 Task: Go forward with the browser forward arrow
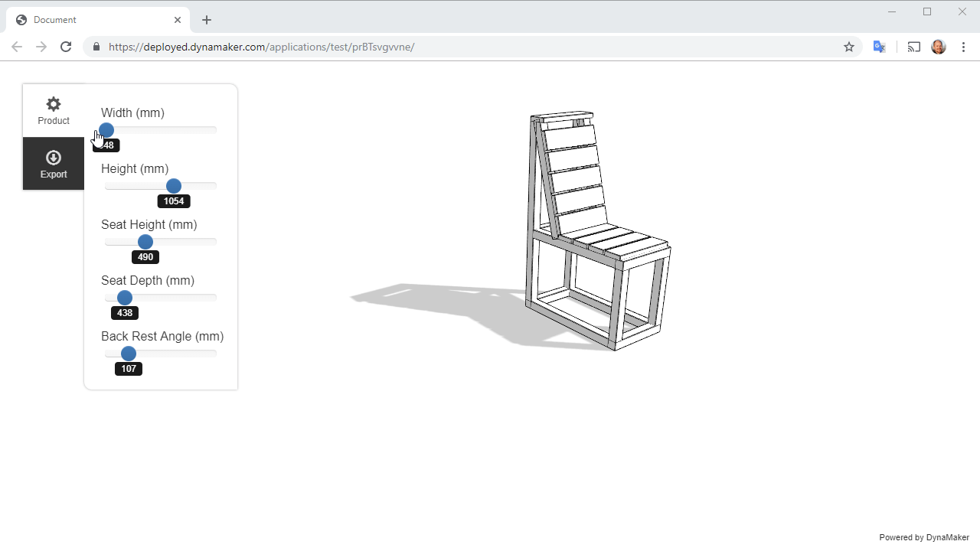[x=41, y=47]
